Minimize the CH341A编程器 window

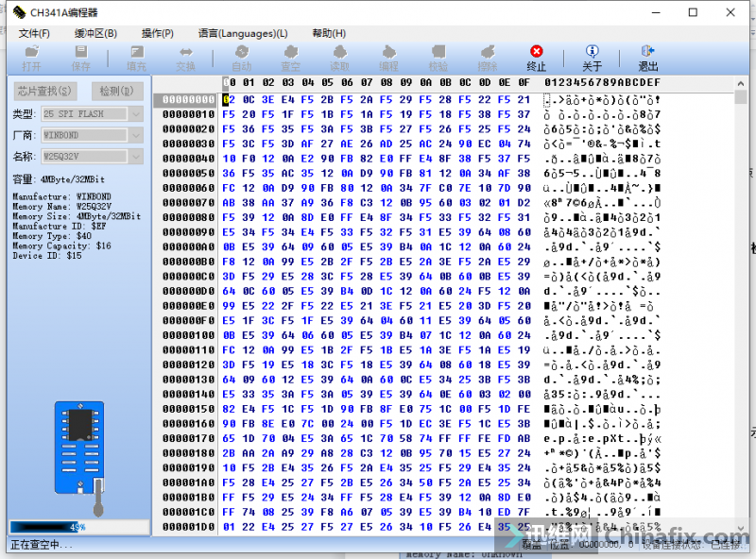tap(656, 12)
